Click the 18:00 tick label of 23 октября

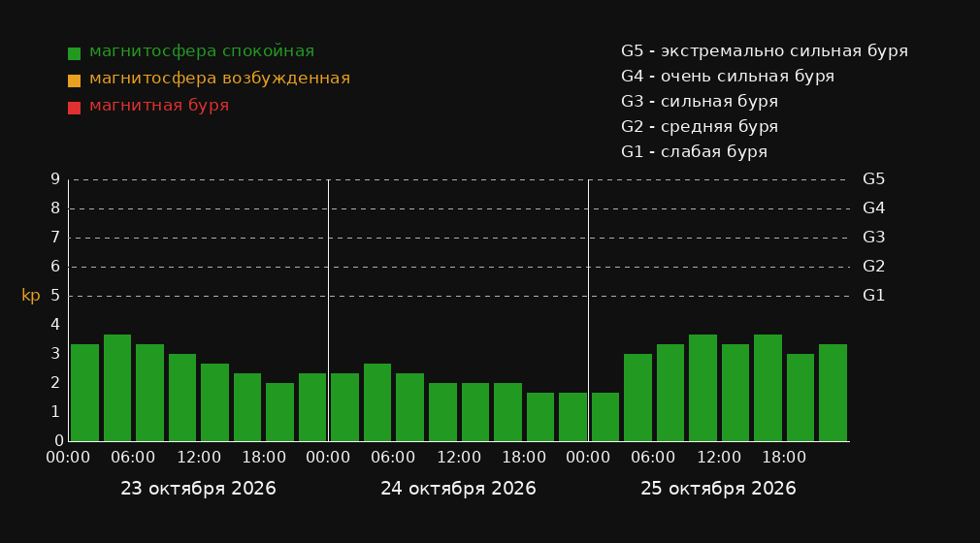tap(264, 458)
